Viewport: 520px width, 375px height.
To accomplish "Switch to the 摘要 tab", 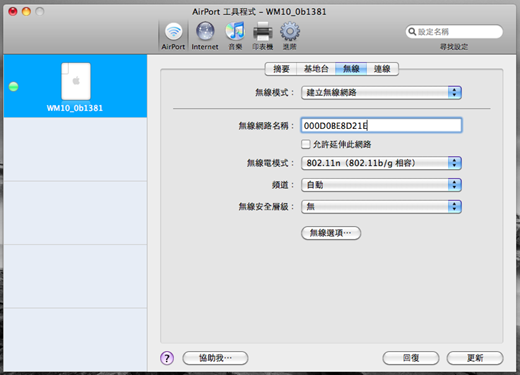I will [281, 69].
